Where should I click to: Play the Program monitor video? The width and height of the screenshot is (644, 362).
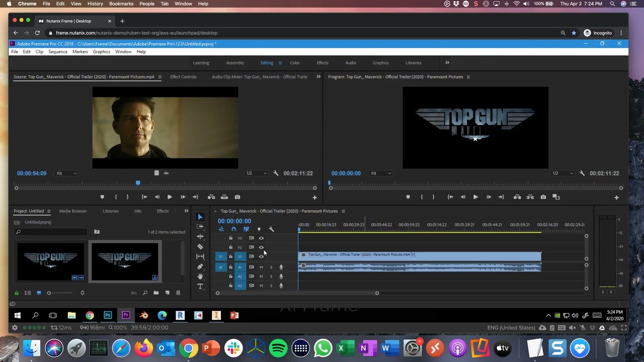pos(475,197)
